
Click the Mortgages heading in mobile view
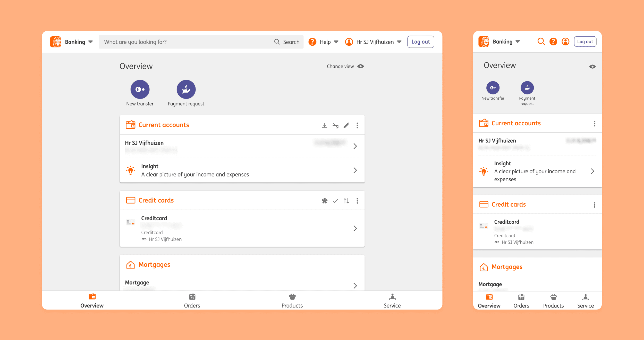tap(507, 267)
